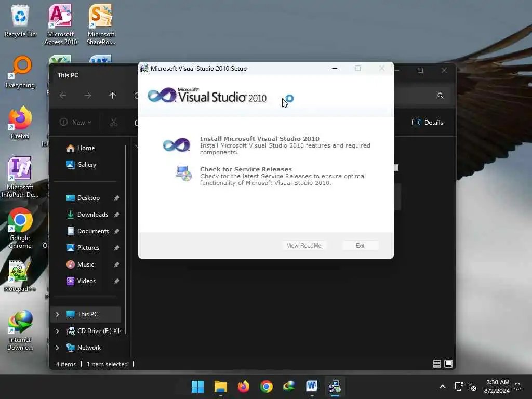Select the Notepad++ desktop shortcut
The width and height of the screenshot is (532, 399).
(20, 276)
